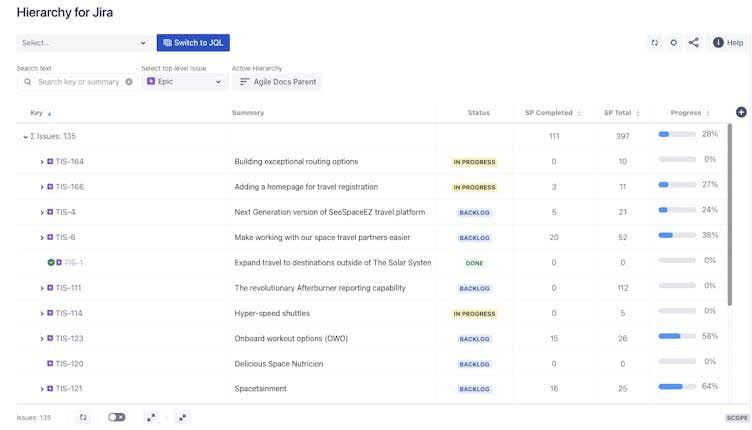Viewport: 752px width, 430px height.
Task: Click the Summary column header
Action: point(248,113)
